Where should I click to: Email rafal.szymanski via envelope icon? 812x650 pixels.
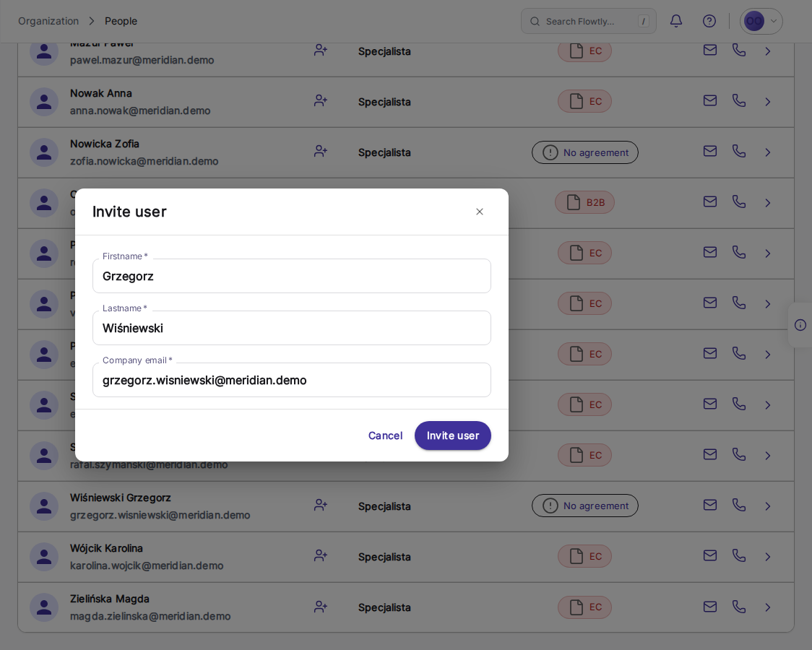[x=710, y=454]
